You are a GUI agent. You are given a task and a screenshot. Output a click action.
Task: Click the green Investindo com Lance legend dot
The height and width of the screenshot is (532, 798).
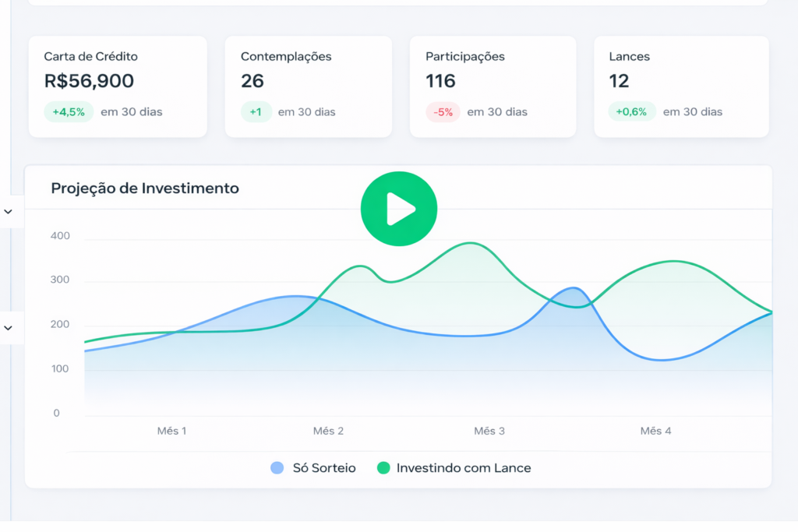[x=383, y=468]
